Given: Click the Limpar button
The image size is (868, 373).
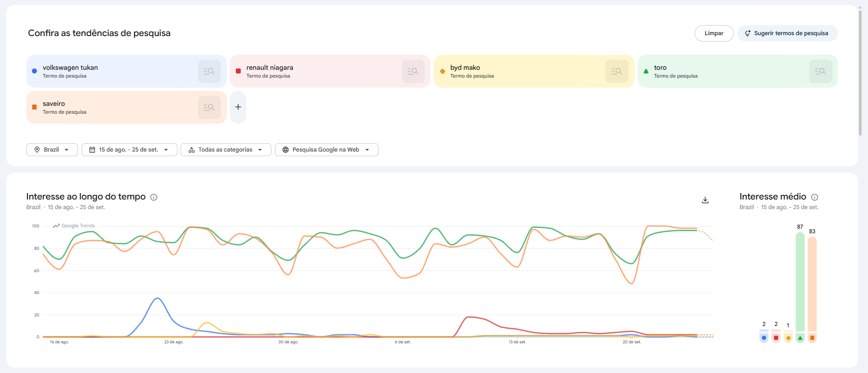Looking at the screenshot, I should click(x=714, y=33).
